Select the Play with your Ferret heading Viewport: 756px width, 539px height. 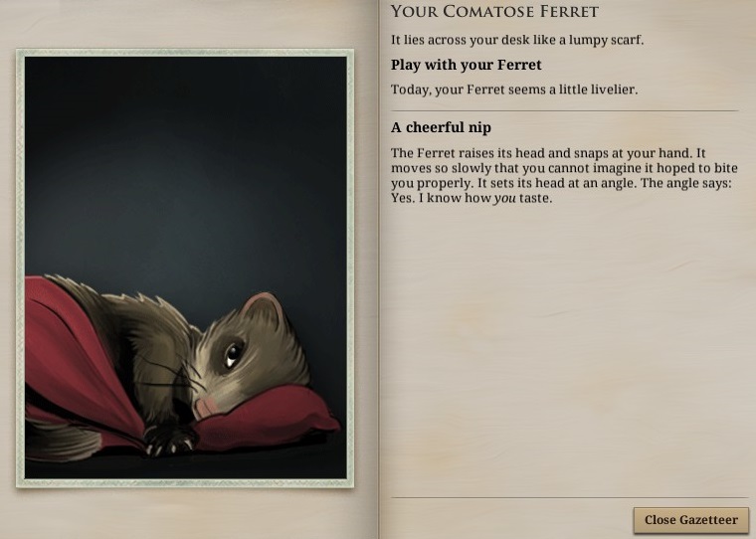[467, 65]
